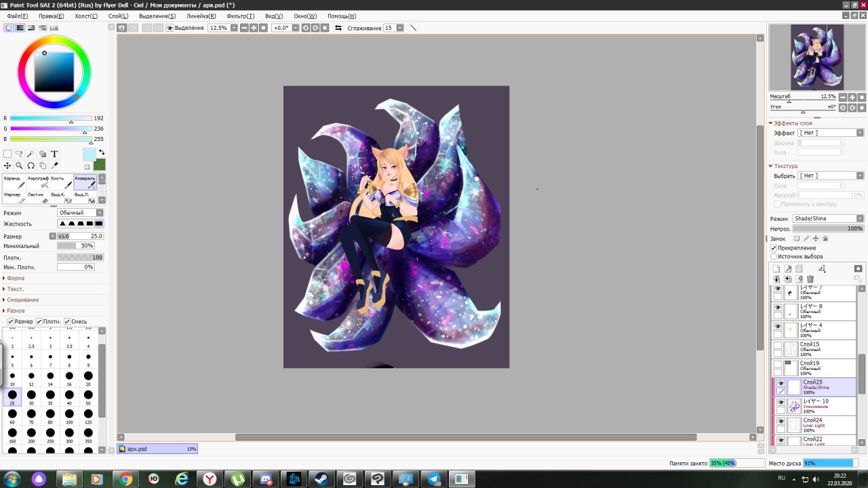Hide the Слой24 layer

coord(781,421)
